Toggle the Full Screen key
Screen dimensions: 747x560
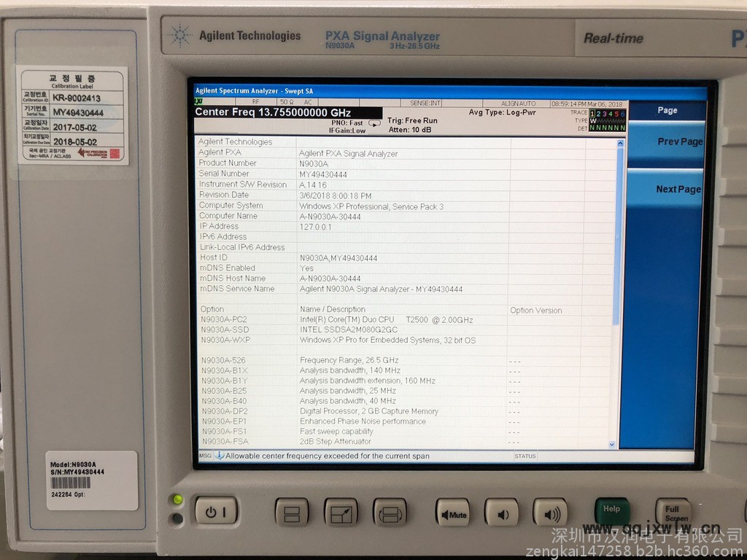point(673,513)
